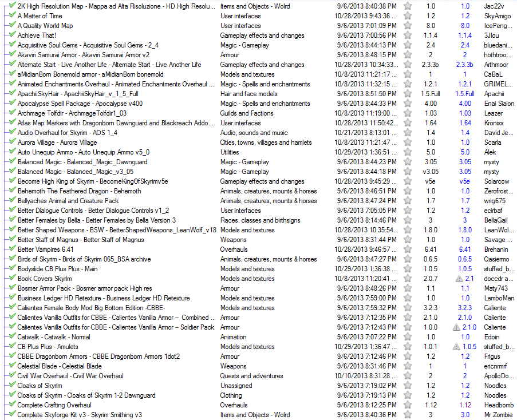Image resolution: width=517 pixels, height=420 pixels.
Task: Click the star icon for Akaviri Samurai Armor
Action: tap(408, 54)
